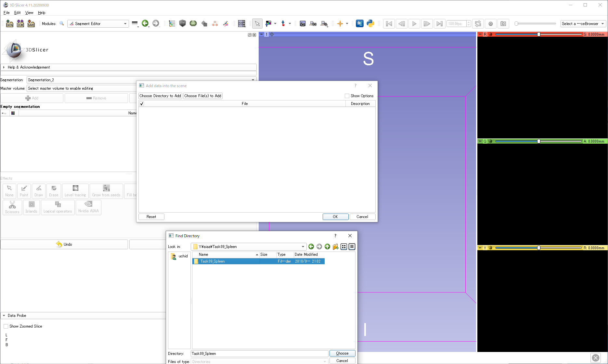Click Choose File(s) to Add button
608x364 pixels.
coord(203,96)
